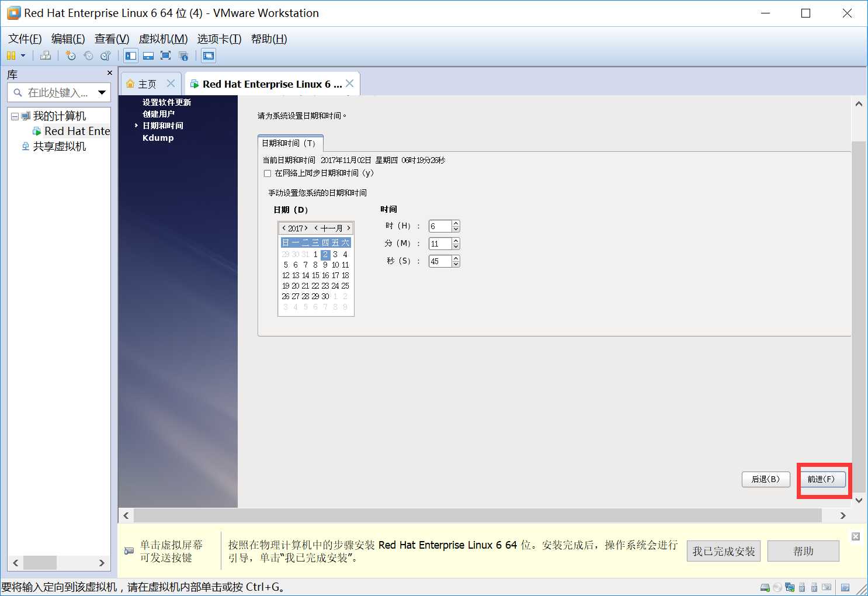
Task: Select day 15 in the calendar
Action: [315, 275]
